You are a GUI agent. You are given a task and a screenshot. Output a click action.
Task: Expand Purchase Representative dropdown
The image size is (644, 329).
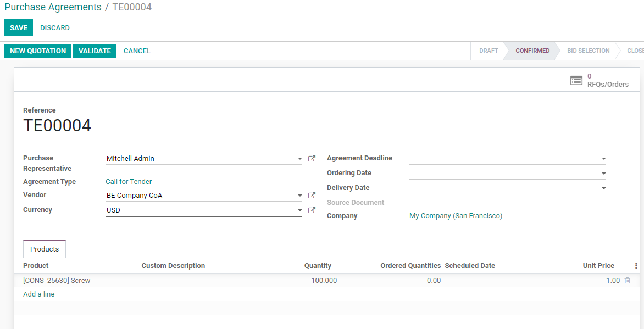299,159
